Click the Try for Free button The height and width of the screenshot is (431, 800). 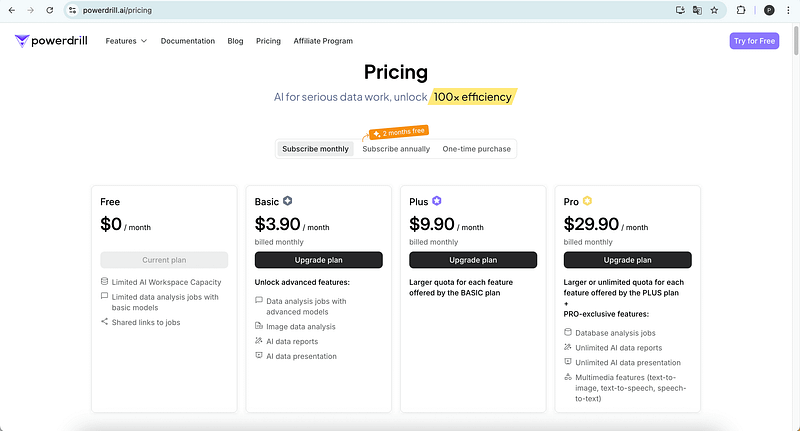(754, 41)
